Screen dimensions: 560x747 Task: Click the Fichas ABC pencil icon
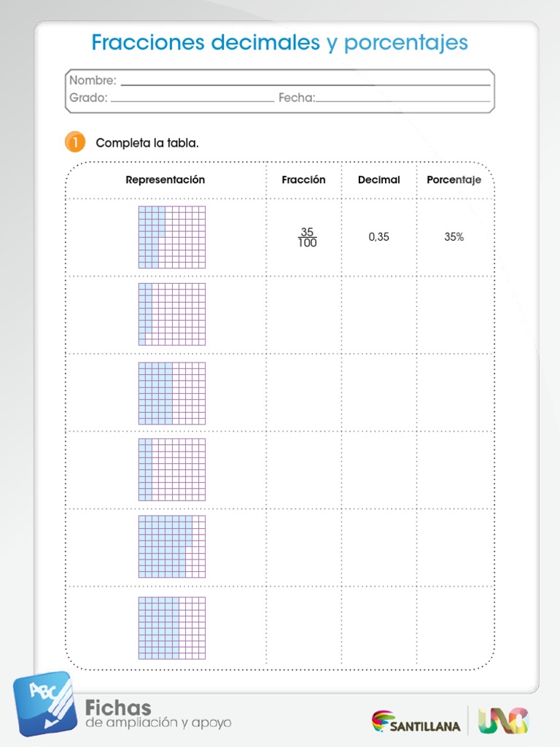[44, 704]
